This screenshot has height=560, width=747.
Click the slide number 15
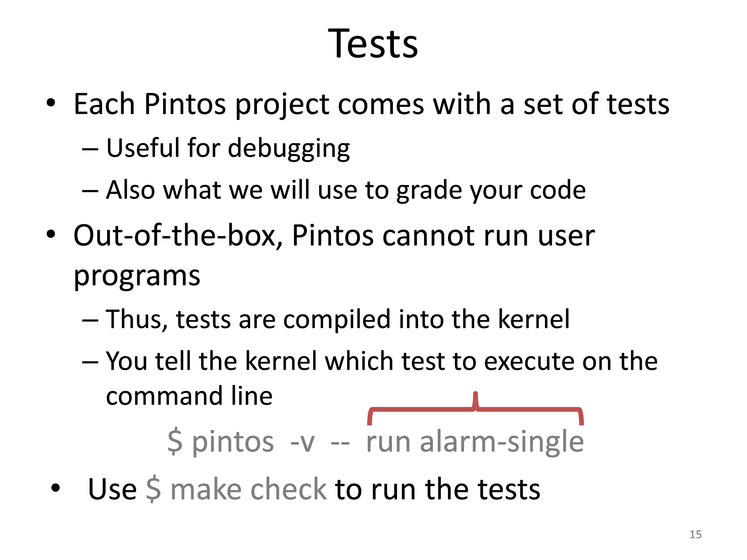tap(695, 534)
